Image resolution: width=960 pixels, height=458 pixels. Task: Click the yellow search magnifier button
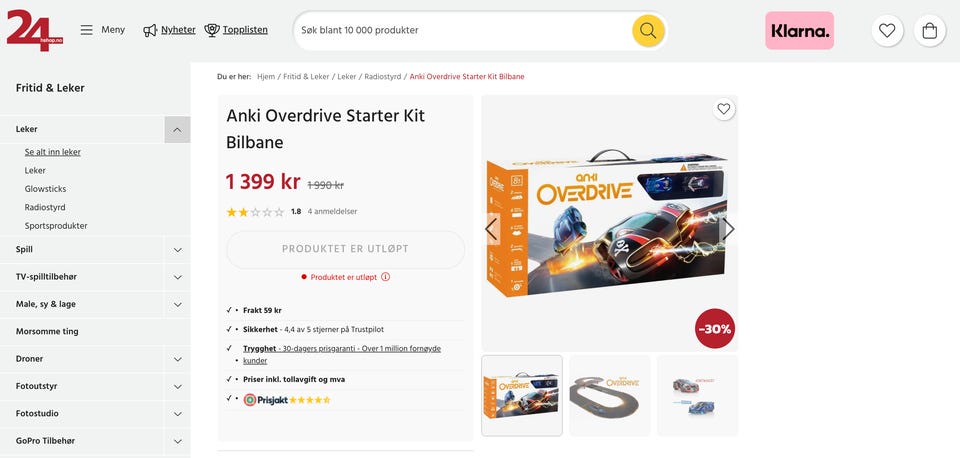648,30
